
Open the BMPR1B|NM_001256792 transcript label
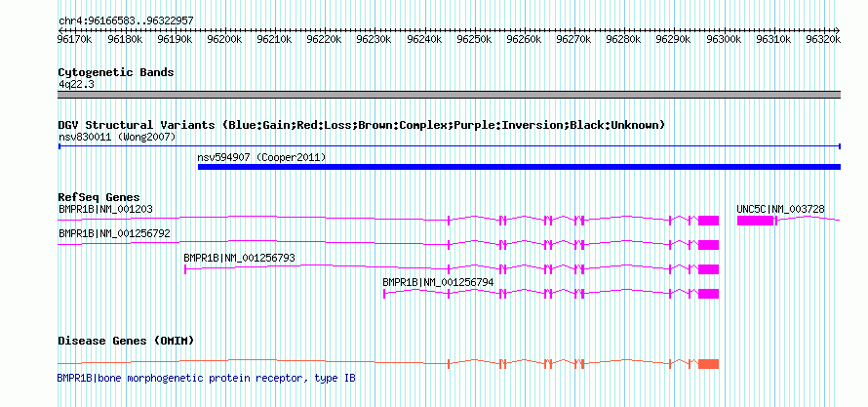[114, 233]
